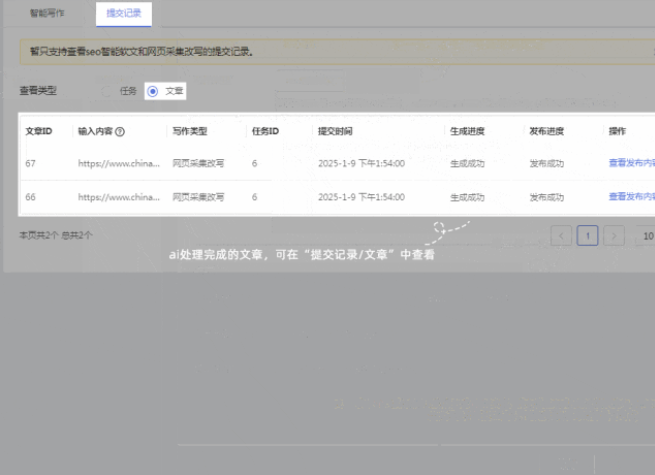655x475 pixels.
Task: Click the 任务ID column header
Action: [x=265, y=131]
